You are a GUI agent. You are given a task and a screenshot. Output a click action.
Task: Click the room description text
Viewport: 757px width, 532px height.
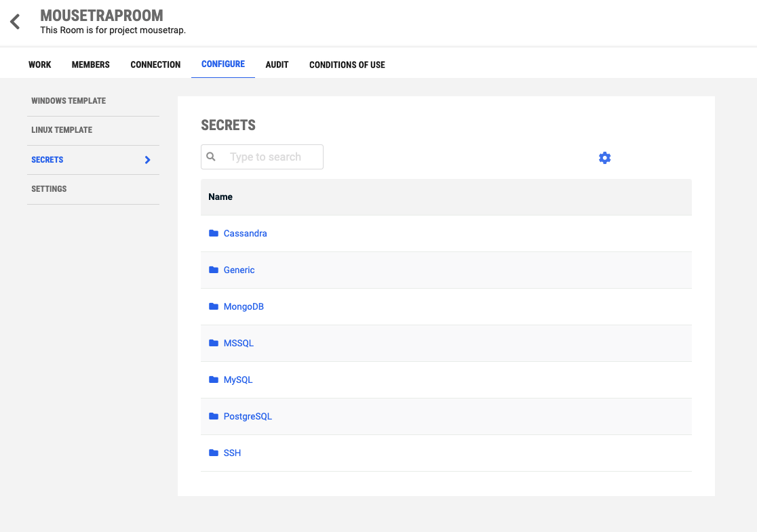(113, 30)
